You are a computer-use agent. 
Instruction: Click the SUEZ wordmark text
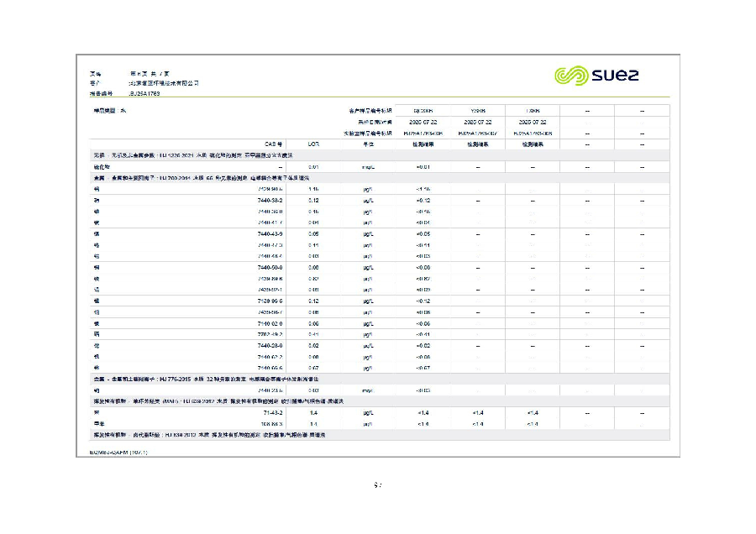tap(615, 76)
